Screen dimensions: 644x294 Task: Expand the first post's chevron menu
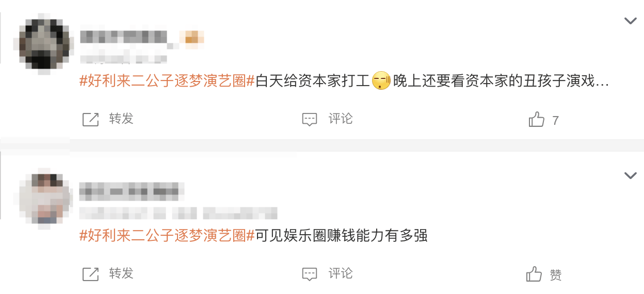point(630,21)
